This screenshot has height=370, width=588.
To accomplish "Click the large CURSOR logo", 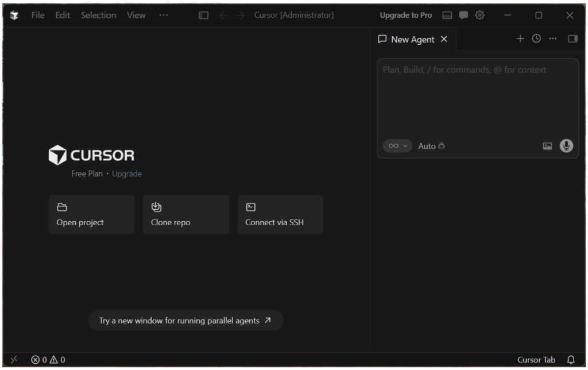I will [91, 155].
